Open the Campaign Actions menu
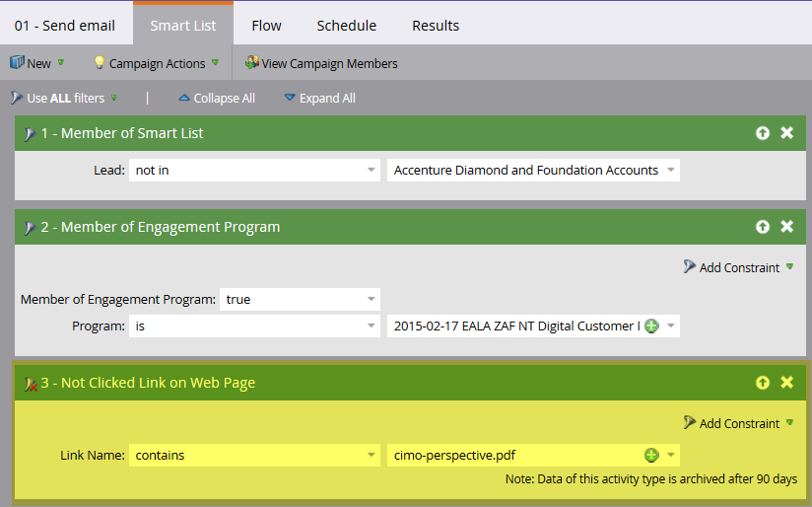This screenshot has height=507, width=812. click(156, 63)
